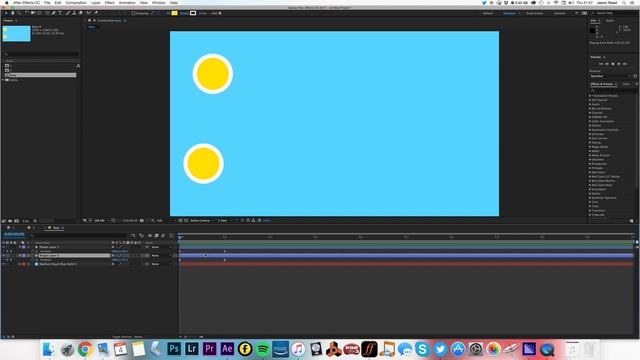This screenshot has height=360, width=640.
Task: Click the Project panel search field
Action: (x=41, y=53)
